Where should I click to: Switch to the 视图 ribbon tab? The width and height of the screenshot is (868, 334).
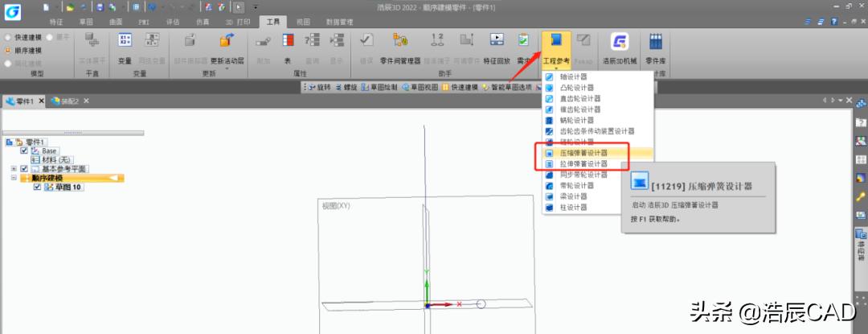coord(303,23)
